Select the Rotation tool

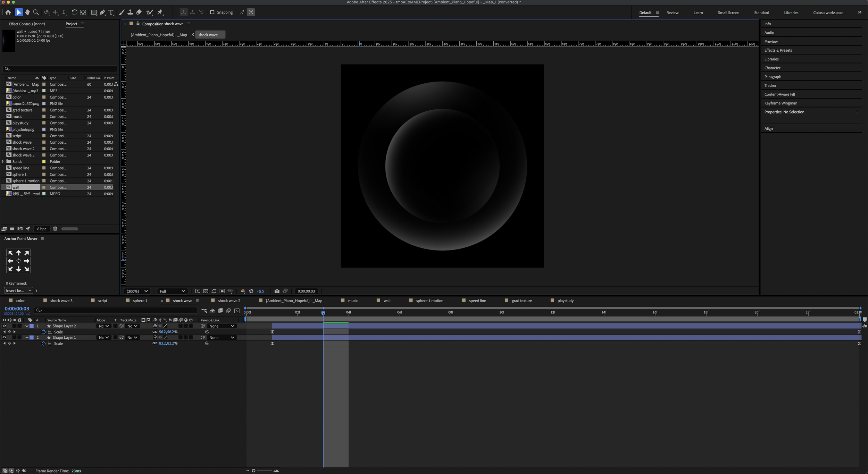pyautogui.click(x=74, y=12)
